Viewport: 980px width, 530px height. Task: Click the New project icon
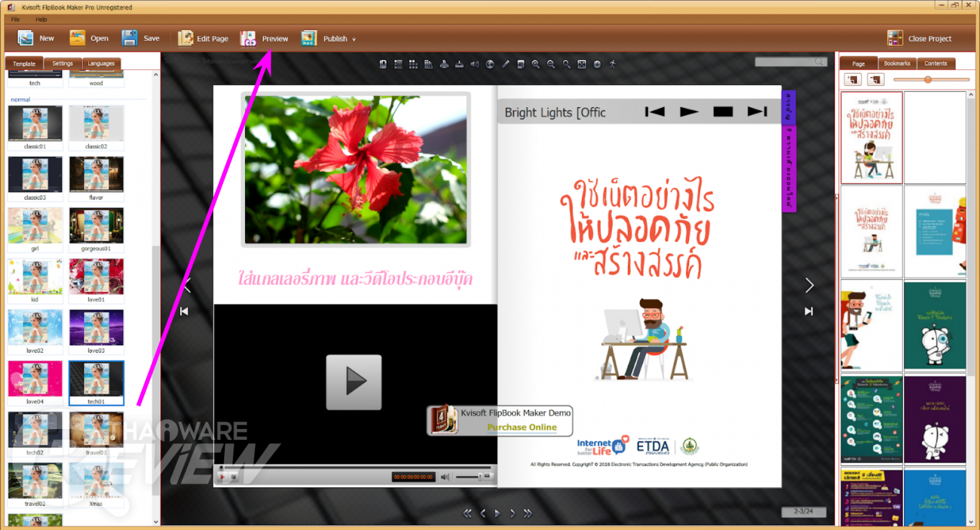[26, 38]
